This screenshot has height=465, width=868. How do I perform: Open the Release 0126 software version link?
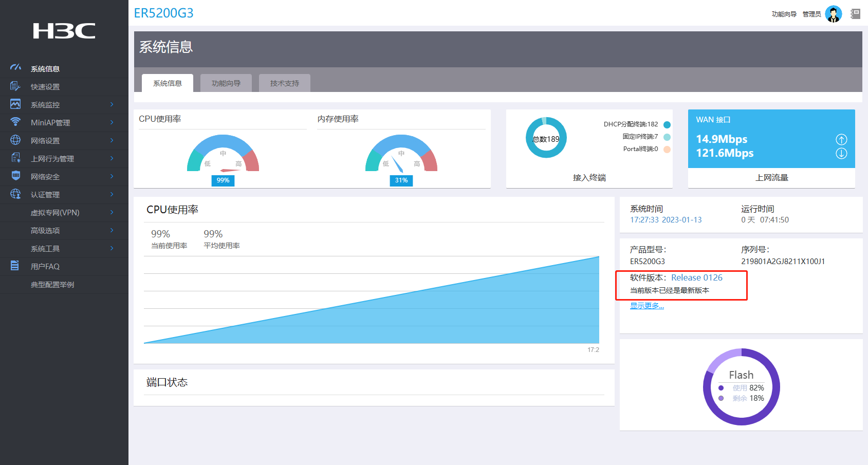coord(697,277)
